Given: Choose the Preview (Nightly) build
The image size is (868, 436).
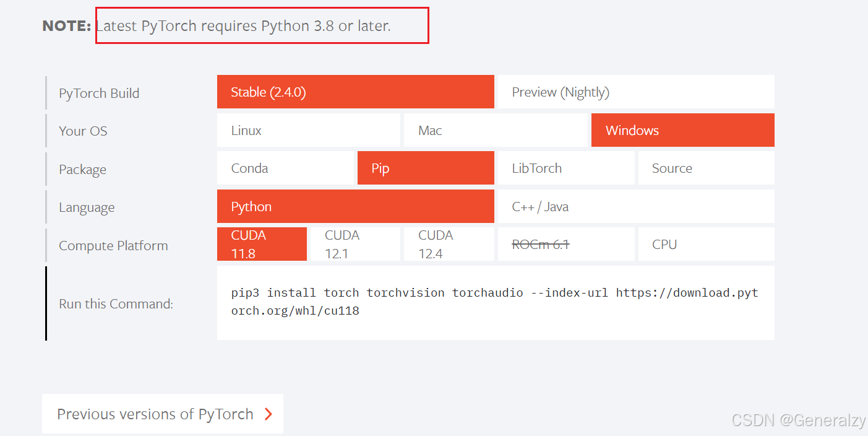Looking at the screenshot, I should (635, 92).
